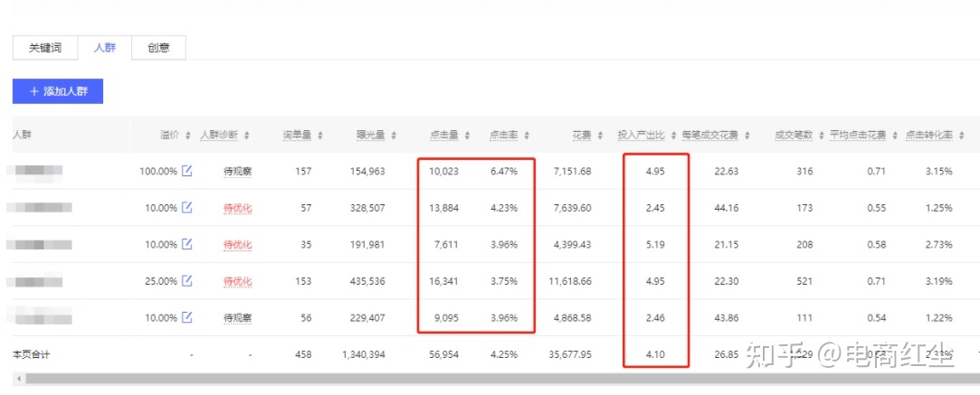
Task: Edit premium for the 229,407 impressions row
Action: tap(187, 317)
